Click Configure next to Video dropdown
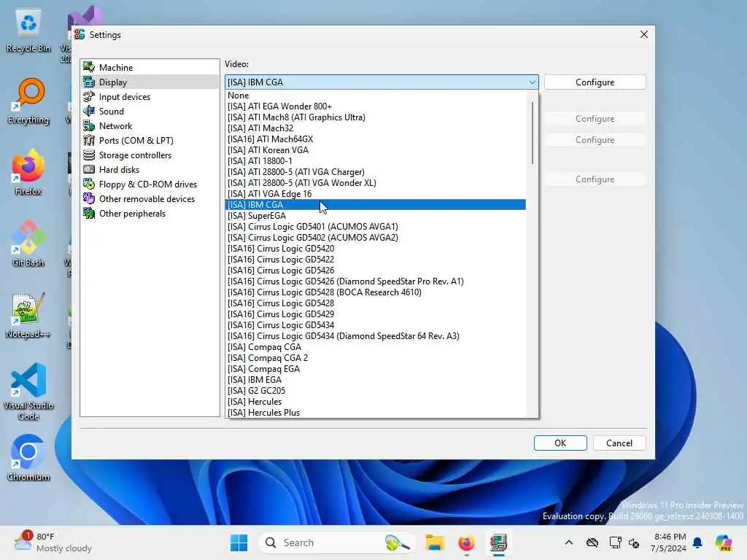 coord(595,82)
